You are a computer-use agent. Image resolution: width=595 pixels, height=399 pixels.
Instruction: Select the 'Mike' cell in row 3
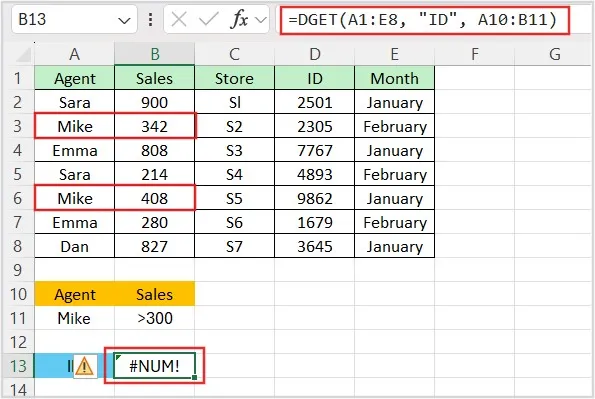[74, 126]
